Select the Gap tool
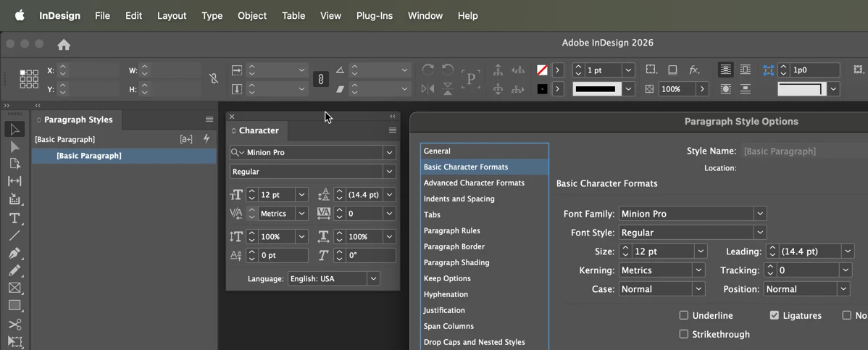868x350 pixels. (14, 181)
